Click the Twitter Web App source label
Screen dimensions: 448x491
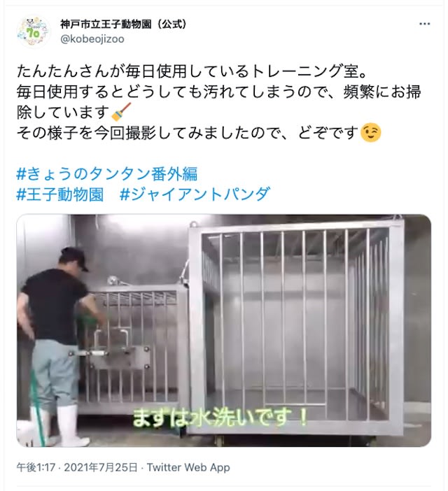coord(188,467)
